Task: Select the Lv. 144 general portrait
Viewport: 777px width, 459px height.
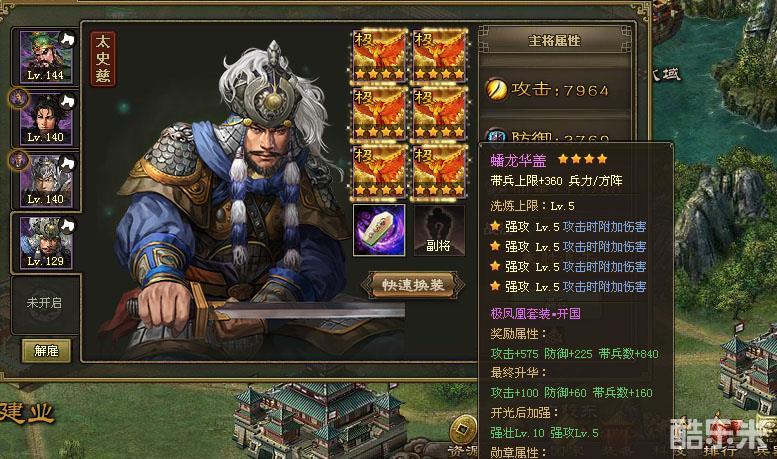Action: click(x=46, y=57)
